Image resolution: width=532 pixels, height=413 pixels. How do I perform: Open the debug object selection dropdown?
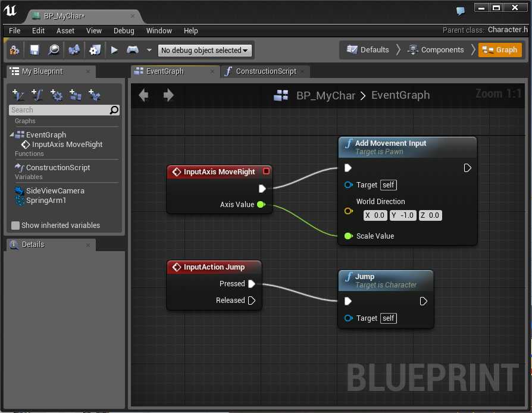pos(205,50)
